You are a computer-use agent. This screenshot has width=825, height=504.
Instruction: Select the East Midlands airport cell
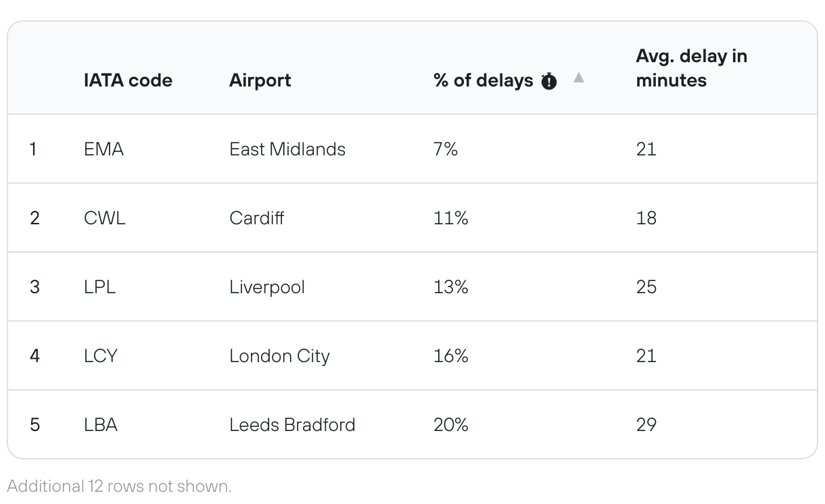click(x=287, y=149)
